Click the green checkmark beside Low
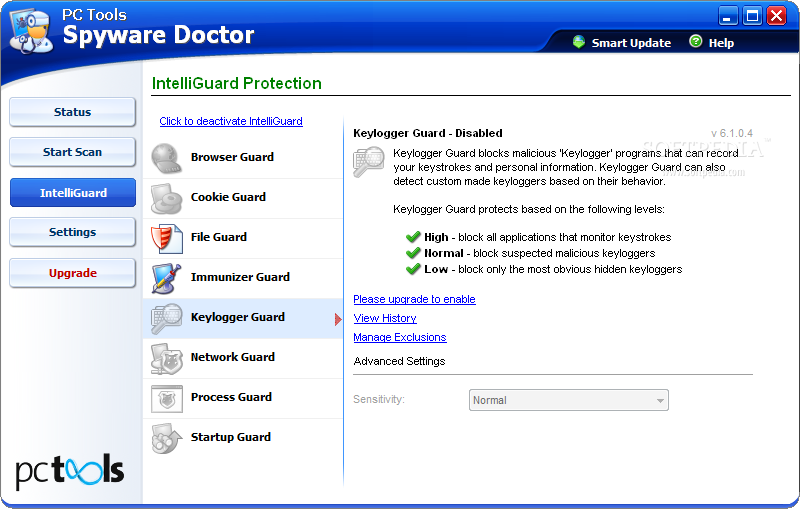The height and width of the screenshot is (509, 800). click(x=413, y=269)
